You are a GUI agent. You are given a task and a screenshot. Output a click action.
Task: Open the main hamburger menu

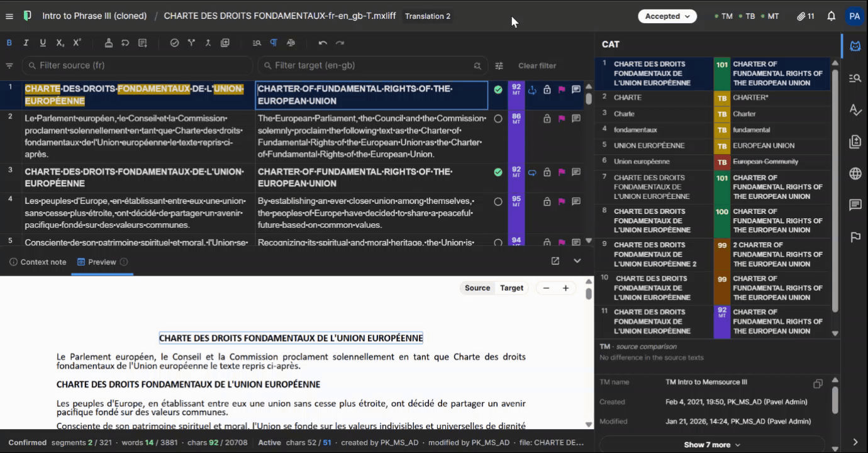click(x=9, y=16)
